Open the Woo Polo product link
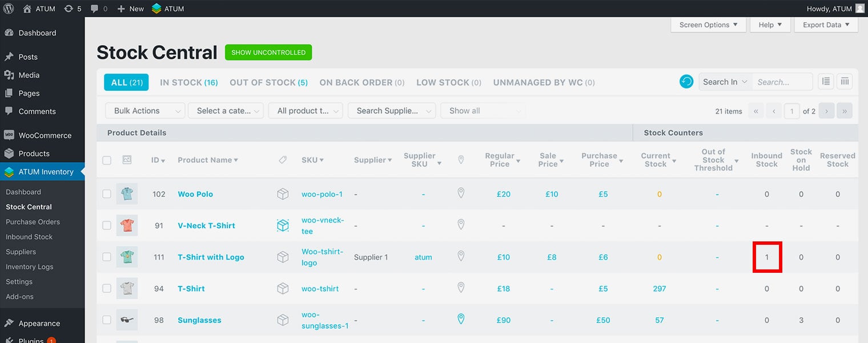This screenshot has height=343, width=868. (x=195, y=194)
